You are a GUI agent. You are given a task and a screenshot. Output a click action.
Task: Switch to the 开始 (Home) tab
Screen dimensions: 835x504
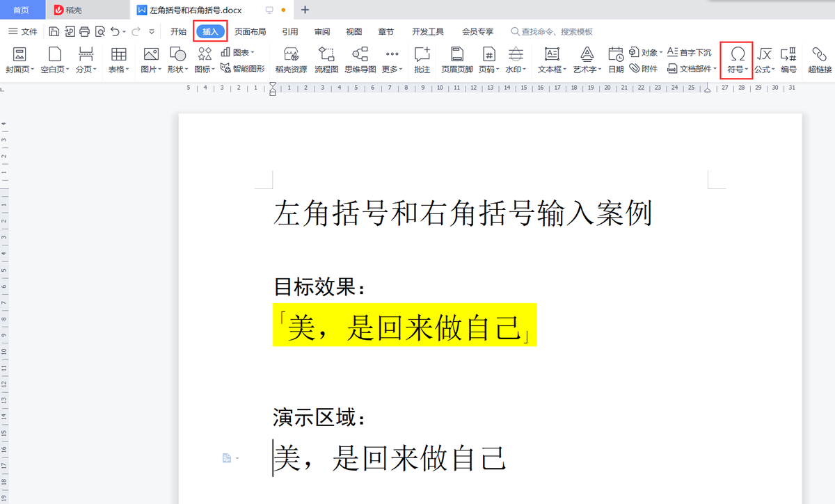pyautogui.click(x=179, y=31)
